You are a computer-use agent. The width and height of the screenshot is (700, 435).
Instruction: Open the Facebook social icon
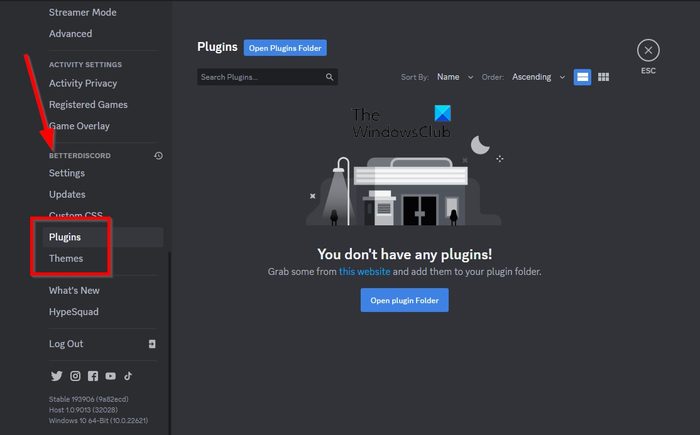coord(93,376)
